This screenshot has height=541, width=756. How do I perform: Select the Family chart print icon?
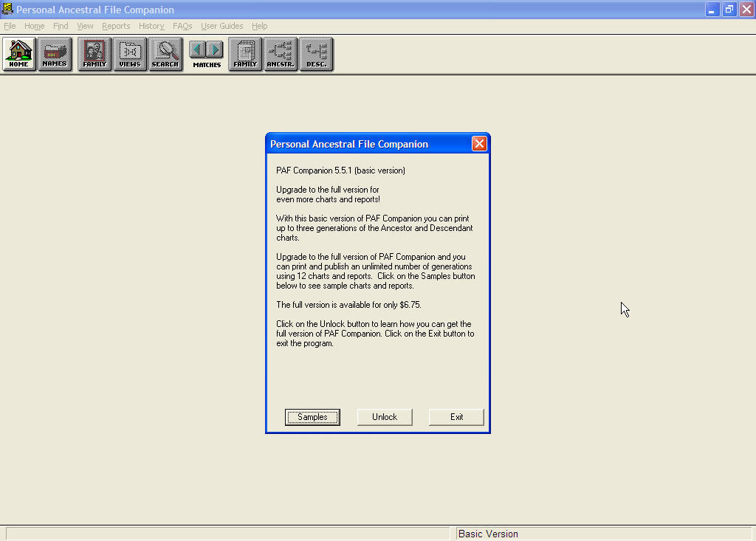(245, 53)
